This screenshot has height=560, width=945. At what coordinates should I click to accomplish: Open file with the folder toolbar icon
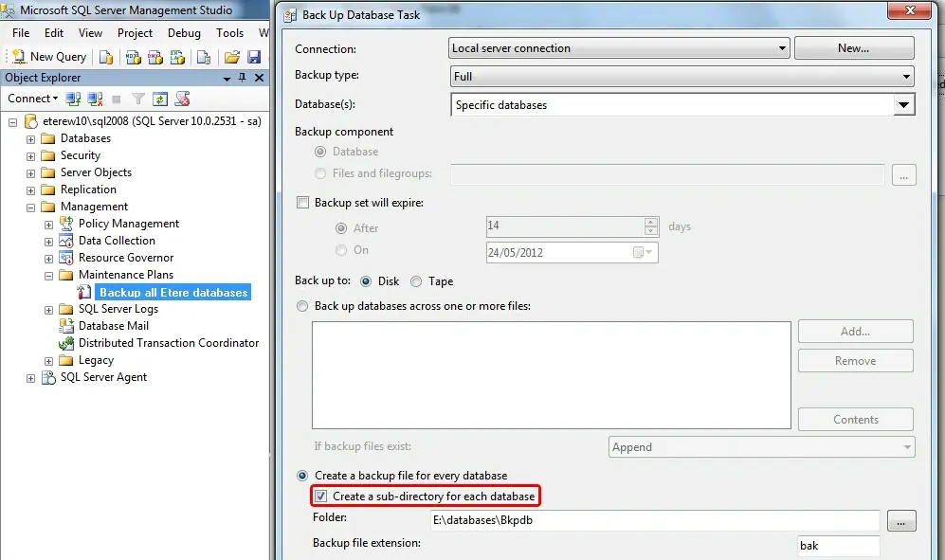[231, 57]
